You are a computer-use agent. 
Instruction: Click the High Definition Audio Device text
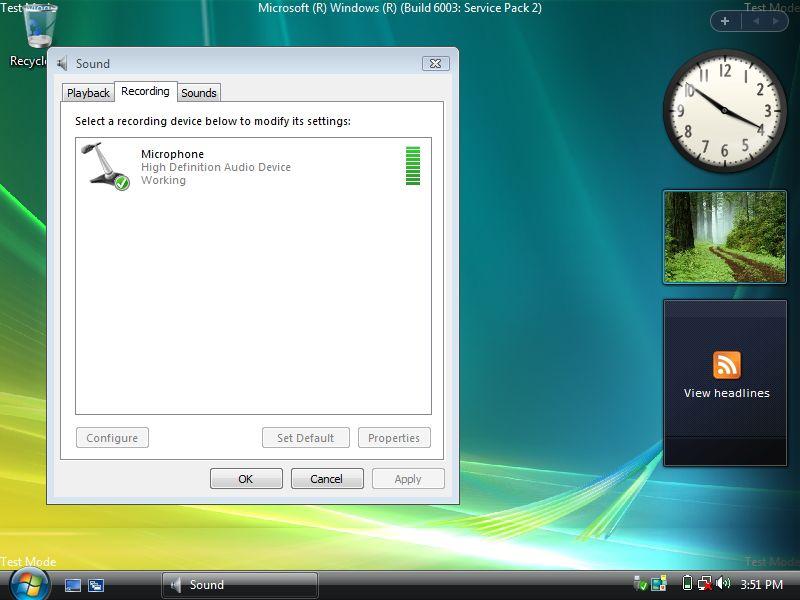point(216,167)
